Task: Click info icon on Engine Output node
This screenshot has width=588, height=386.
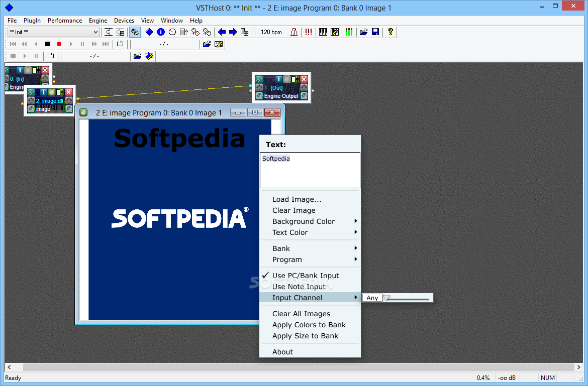Action: pos(278,79)
